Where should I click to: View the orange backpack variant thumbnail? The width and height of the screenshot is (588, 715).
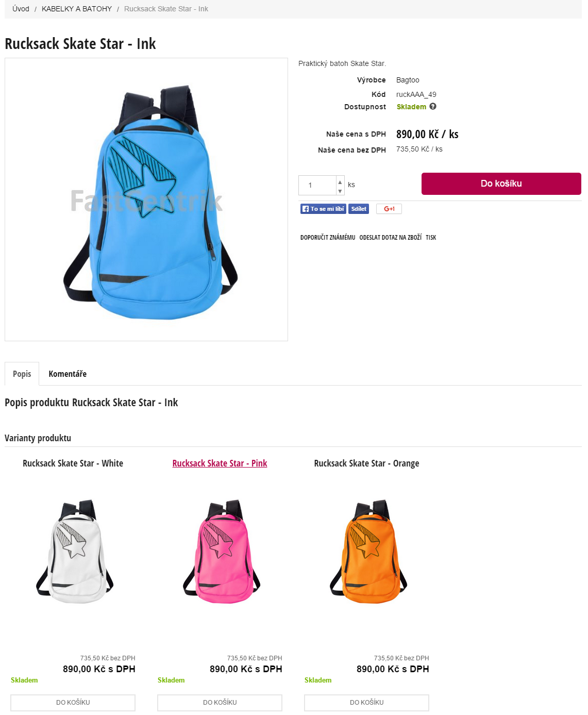[368, 551]
